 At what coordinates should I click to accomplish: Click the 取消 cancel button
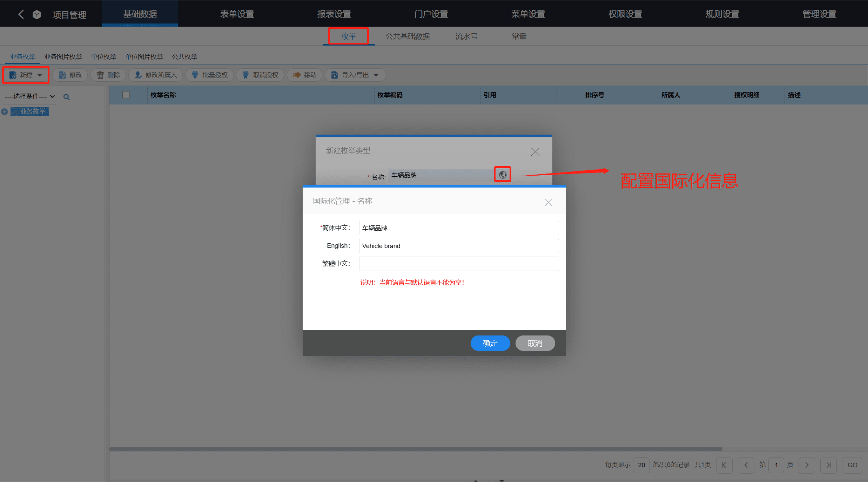tap(535, 343)
